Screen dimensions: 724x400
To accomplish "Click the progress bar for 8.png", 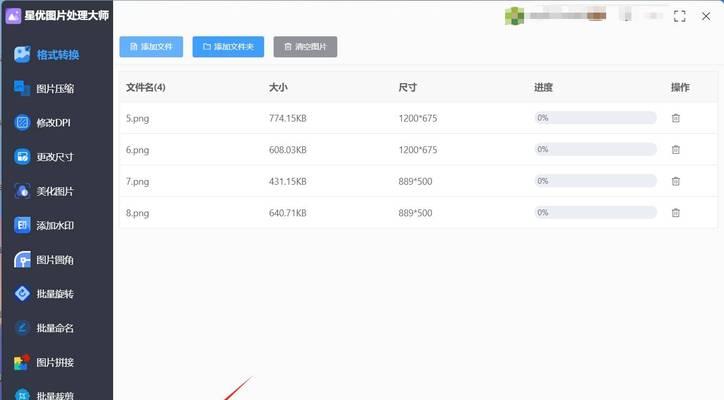I will click(595, 212).
